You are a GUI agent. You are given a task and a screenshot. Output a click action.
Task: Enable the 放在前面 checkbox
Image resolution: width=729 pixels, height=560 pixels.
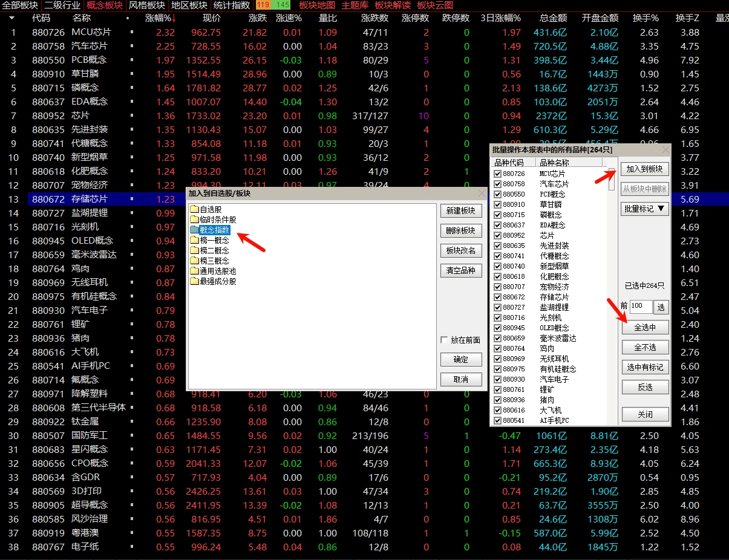tap(445, 340)
